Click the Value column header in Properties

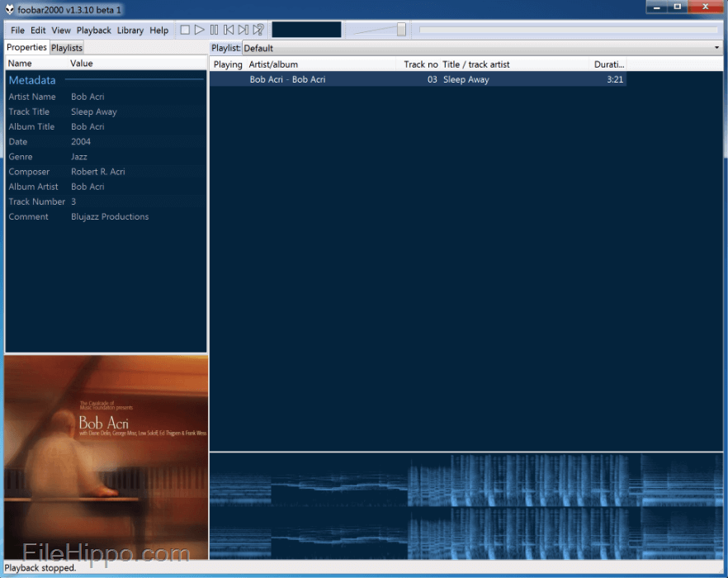click(x=137, y=64)
